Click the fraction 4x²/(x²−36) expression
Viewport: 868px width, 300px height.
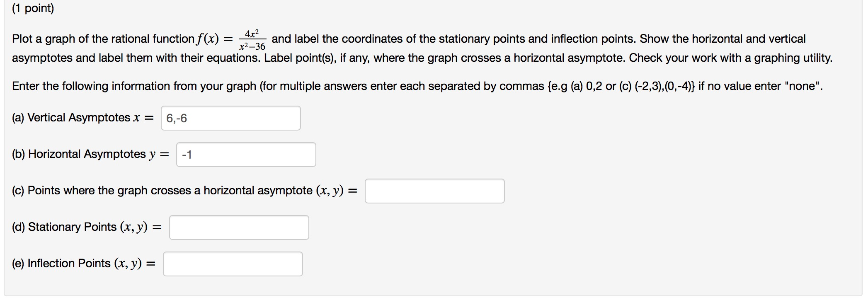coord(252,40)
